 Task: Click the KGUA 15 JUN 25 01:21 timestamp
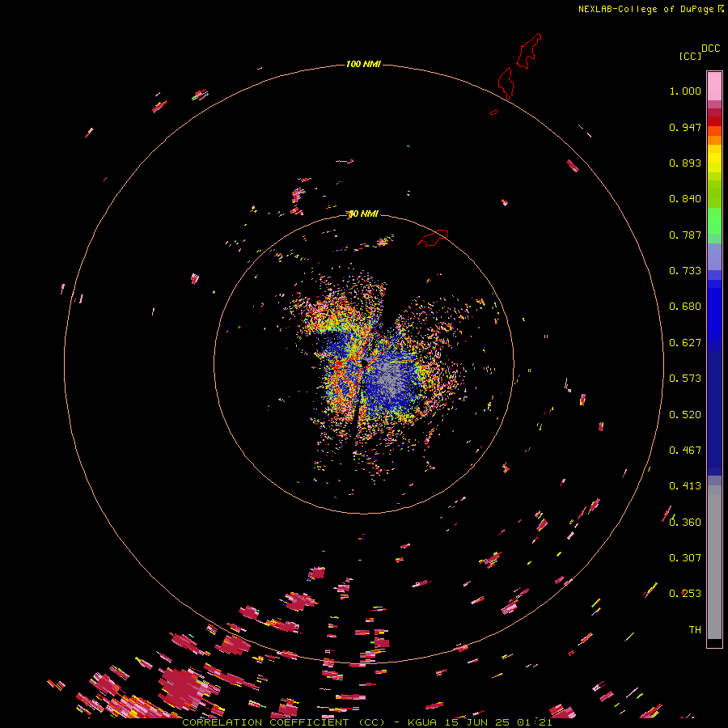coord(480,722)
